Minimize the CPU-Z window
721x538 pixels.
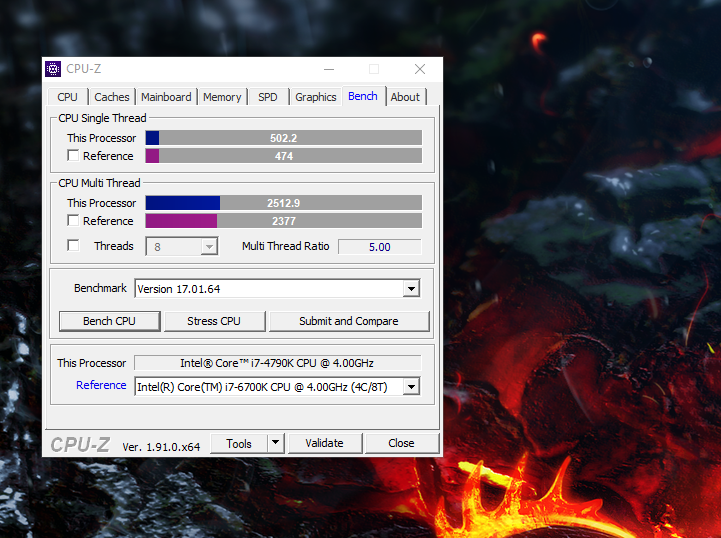pyautogui.click(x=329, y=69)
